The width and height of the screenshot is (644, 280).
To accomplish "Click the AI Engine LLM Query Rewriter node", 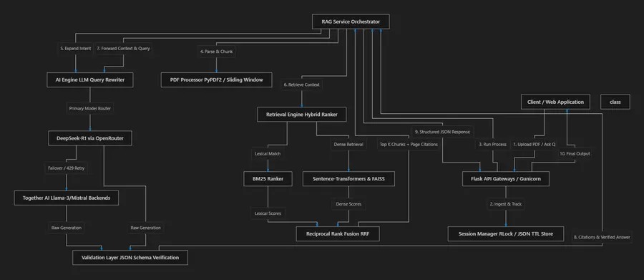I will [x=90, y=79].
